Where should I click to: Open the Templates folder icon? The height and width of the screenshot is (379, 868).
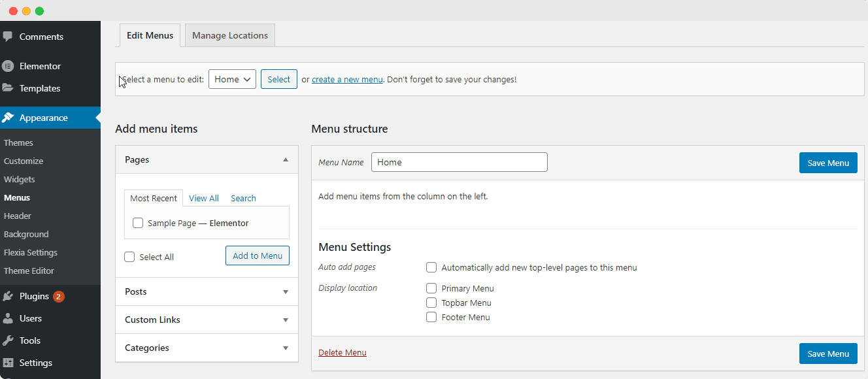[8, 88]
